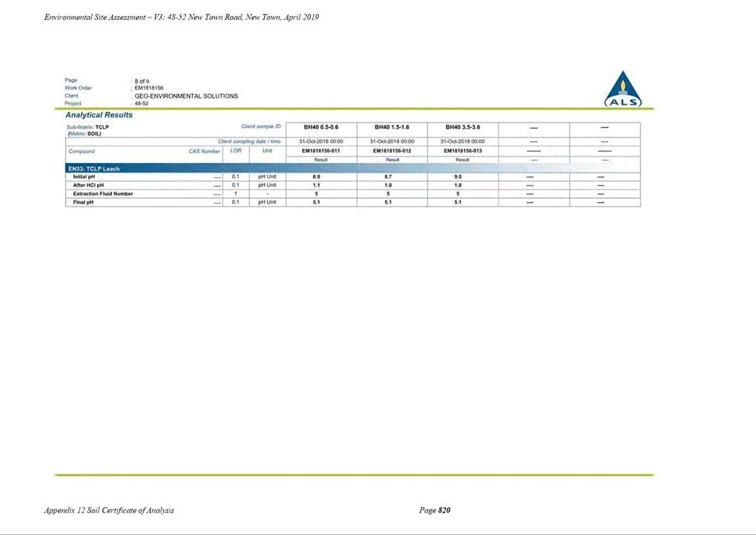The width and height of the screenshot is (756, 535).
Task: Select the Extraction Fluid Number row label
Action: coord(103,194)
